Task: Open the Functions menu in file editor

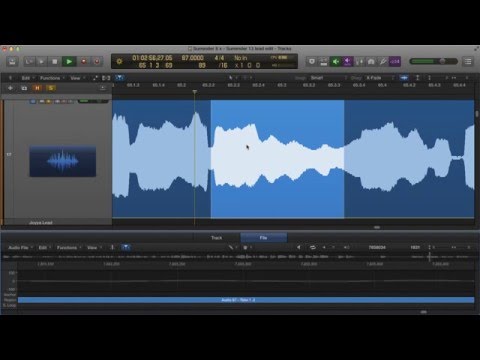Action: 68,248
